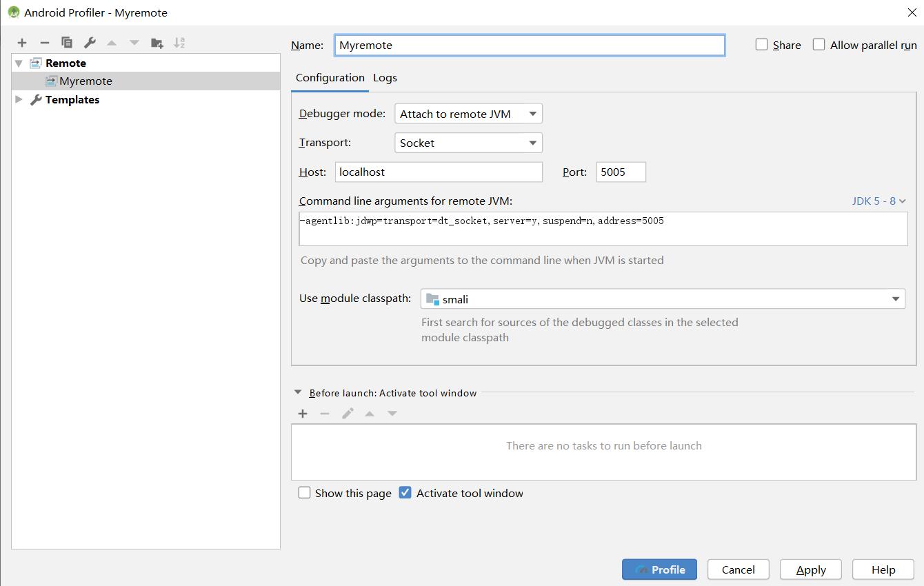This screenshot has width=924, height=586.
Task: Click the Profile button
Action: [659, 569]
